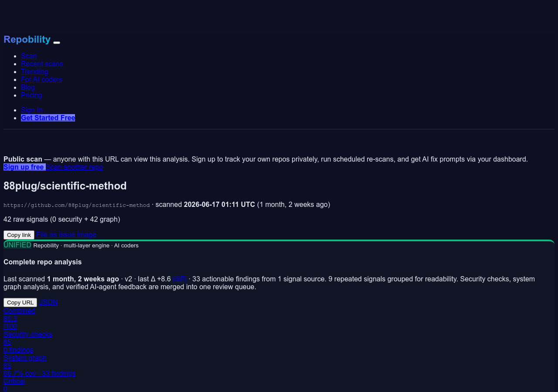The image size is (558, 392).
Task: Open the Scan nav link
Action: tap(29, 56)
